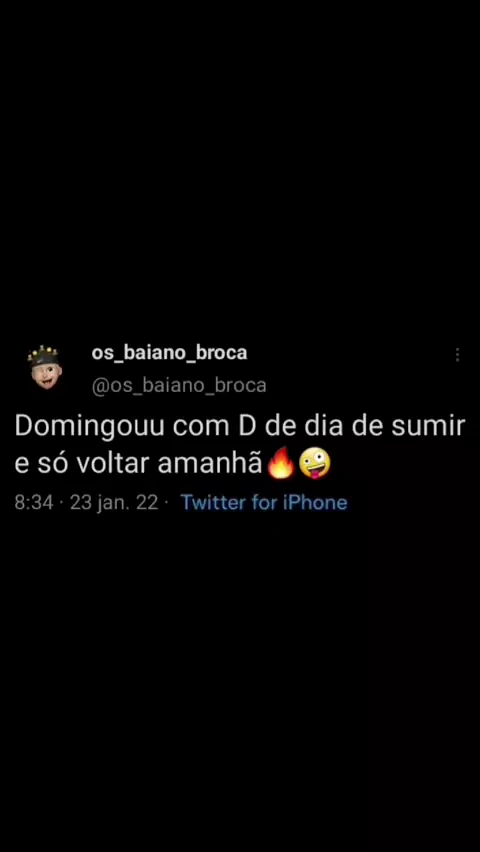Click the word iPhone in the source label
480x852 pixels.
tap(314, 502)
